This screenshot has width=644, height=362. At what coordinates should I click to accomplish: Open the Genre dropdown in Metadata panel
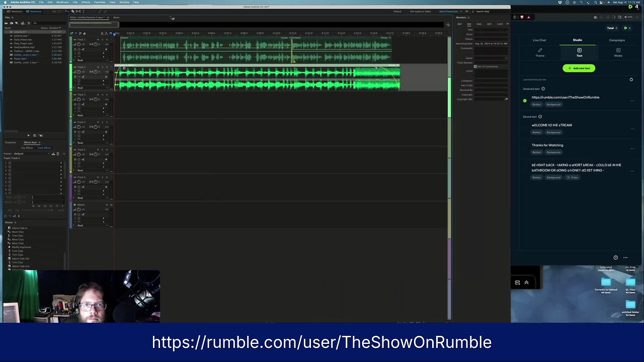coord(491,58)
